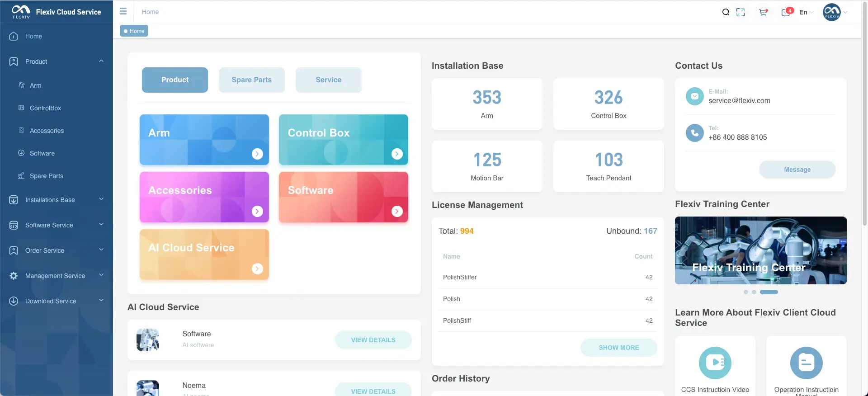Click the Home tag tab

(134, 31)
